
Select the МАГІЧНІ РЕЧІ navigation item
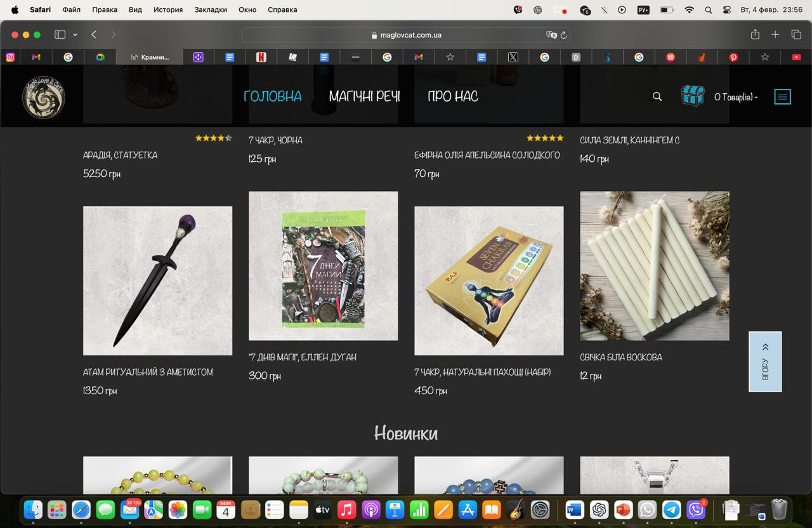coord(364,96)
